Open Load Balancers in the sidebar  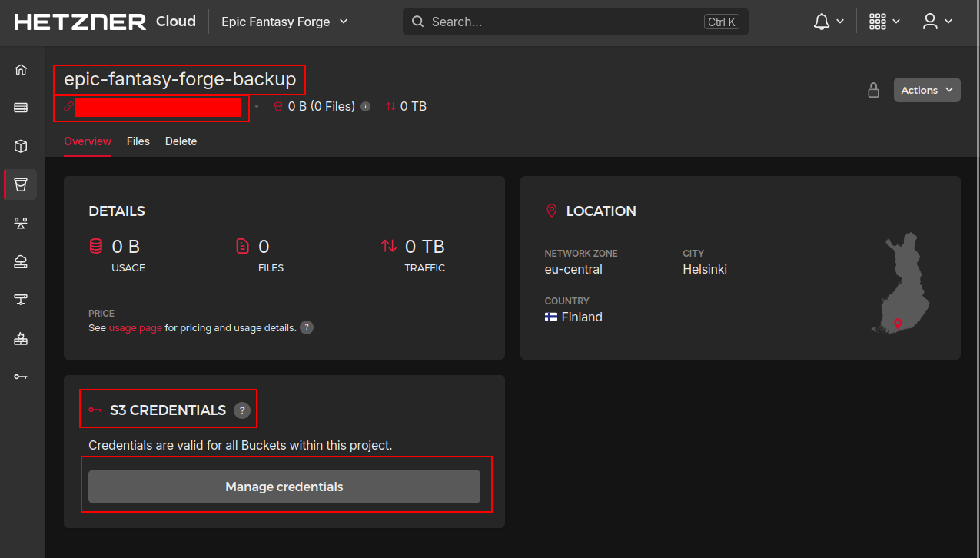21,223
